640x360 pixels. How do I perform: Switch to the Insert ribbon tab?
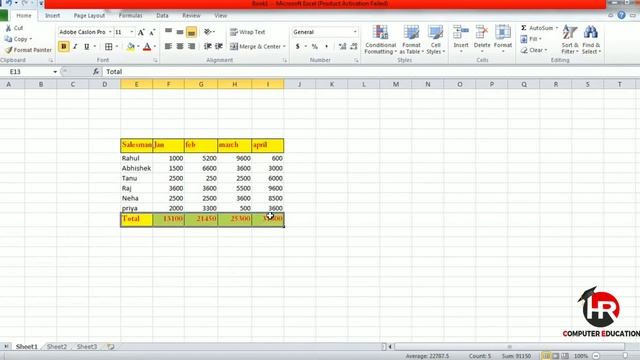click(x=52, y=16)
